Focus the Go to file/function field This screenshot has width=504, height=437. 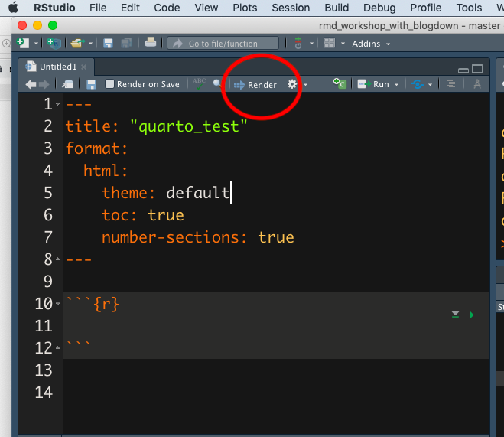[x=223, y=44]
